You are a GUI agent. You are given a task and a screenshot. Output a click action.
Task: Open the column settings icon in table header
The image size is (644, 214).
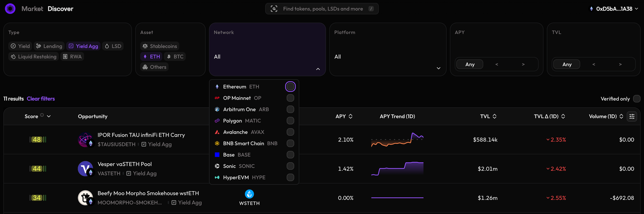(x=632, y=116)
